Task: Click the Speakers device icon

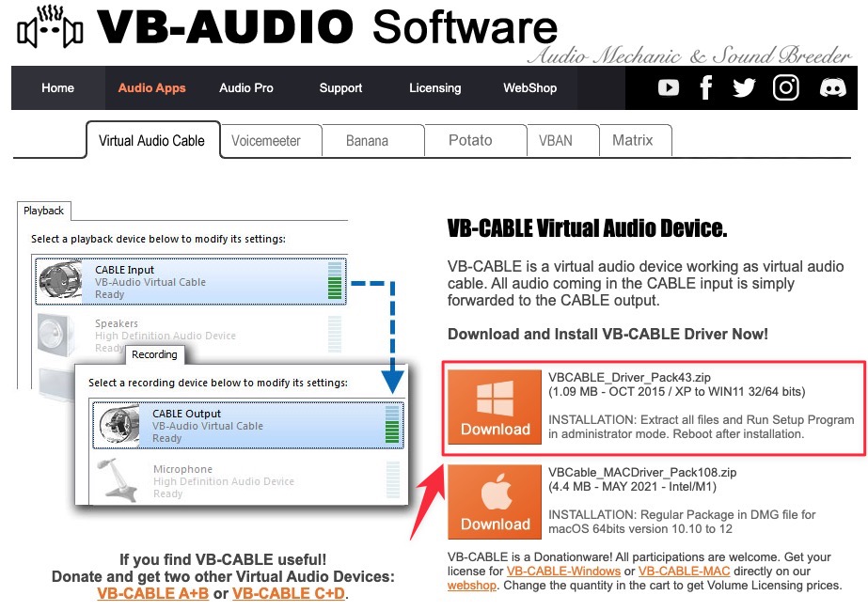Action: (56, 335)
